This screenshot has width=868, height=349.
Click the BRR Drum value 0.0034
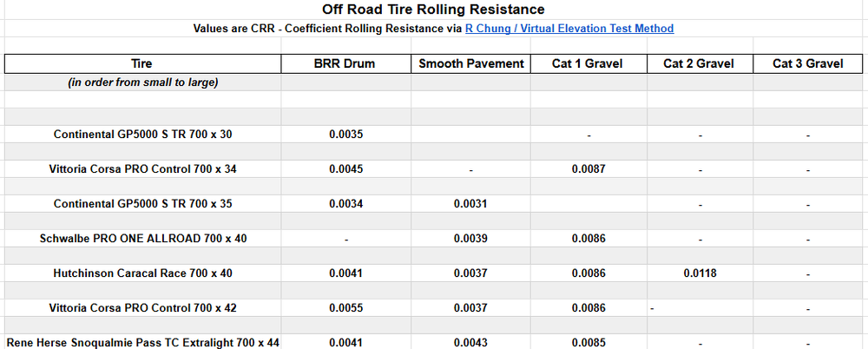(x=346, y=204)
